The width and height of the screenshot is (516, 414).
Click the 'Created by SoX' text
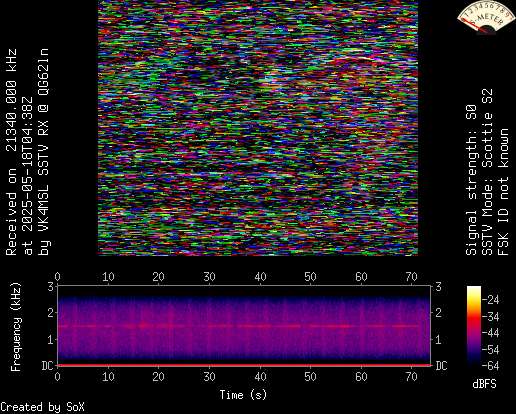coord(42,407)
